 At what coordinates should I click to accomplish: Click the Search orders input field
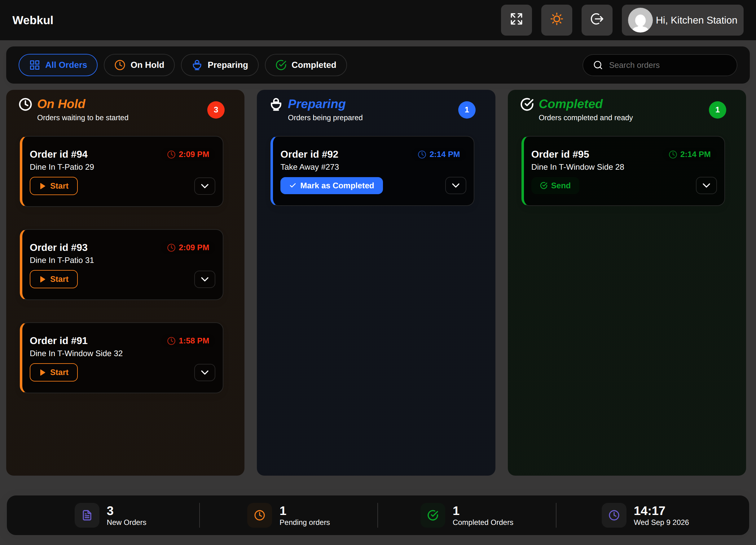tap(660, 65)
